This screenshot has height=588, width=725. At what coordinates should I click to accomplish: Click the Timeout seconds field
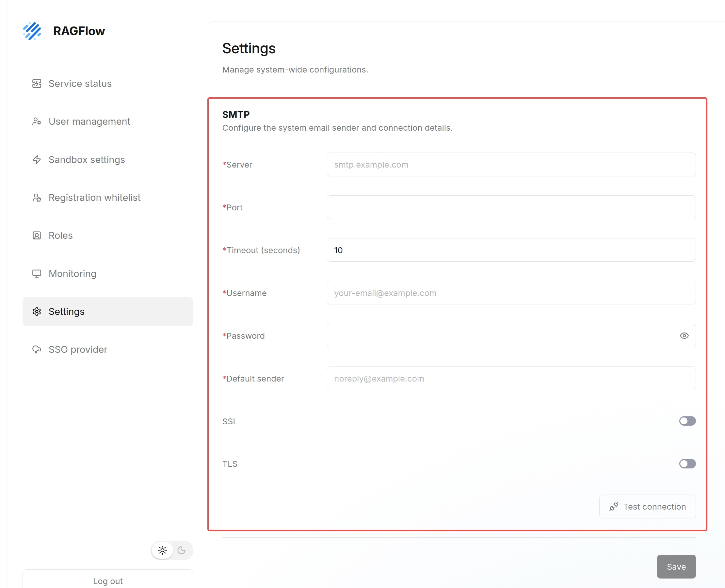[511, 250]
